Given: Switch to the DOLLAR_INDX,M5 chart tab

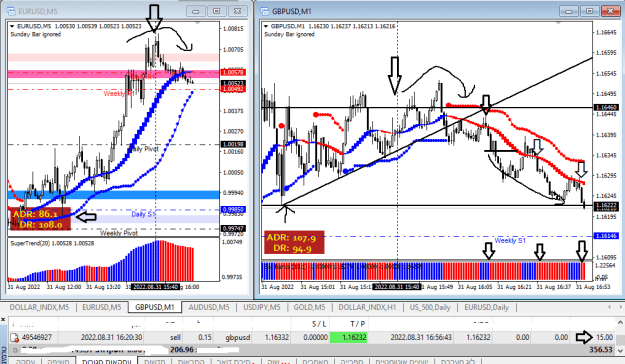Looking at the screenshot, I should click(39, 307).
